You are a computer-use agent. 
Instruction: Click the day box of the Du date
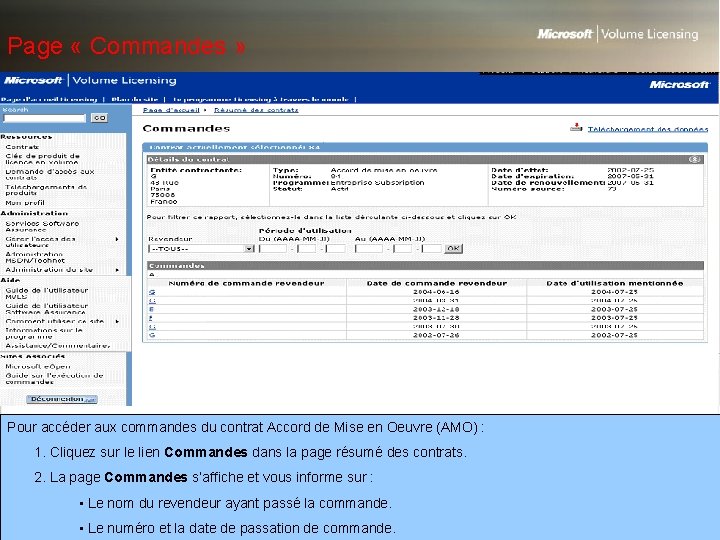[x=336, y=248]
